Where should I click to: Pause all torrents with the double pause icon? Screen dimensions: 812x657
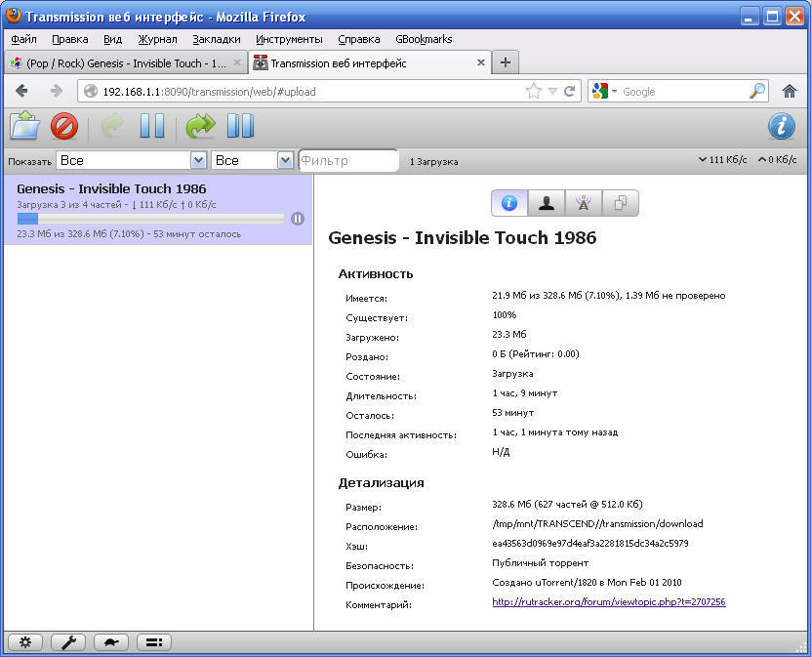(240, 126)
